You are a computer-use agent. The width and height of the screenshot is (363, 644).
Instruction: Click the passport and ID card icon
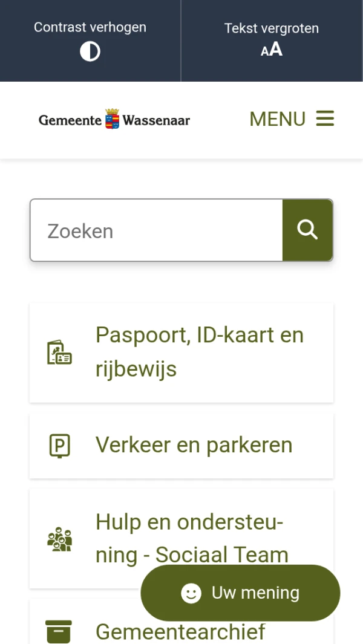tap(60, 353)
